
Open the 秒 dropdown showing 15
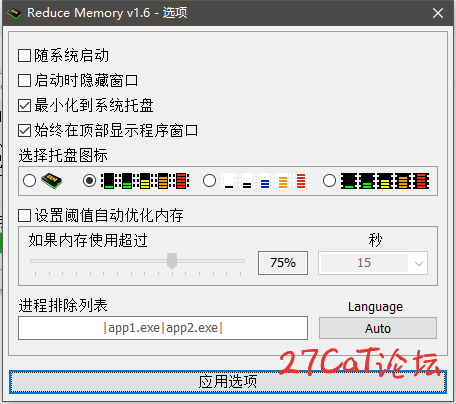pyautogui.click(x=373, y=263)
